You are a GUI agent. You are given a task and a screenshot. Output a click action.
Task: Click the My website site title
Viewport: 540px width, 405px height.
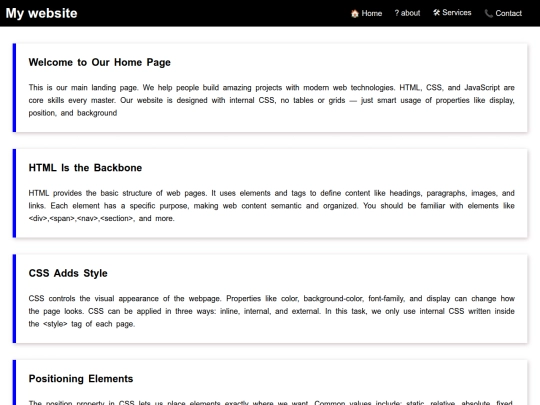[x=41, y=13]
